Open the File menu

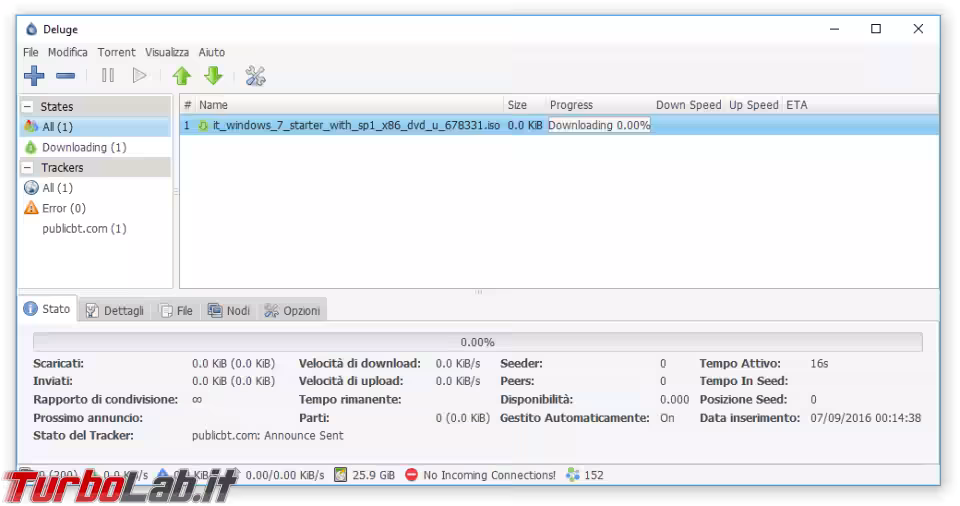coord(31,52)
